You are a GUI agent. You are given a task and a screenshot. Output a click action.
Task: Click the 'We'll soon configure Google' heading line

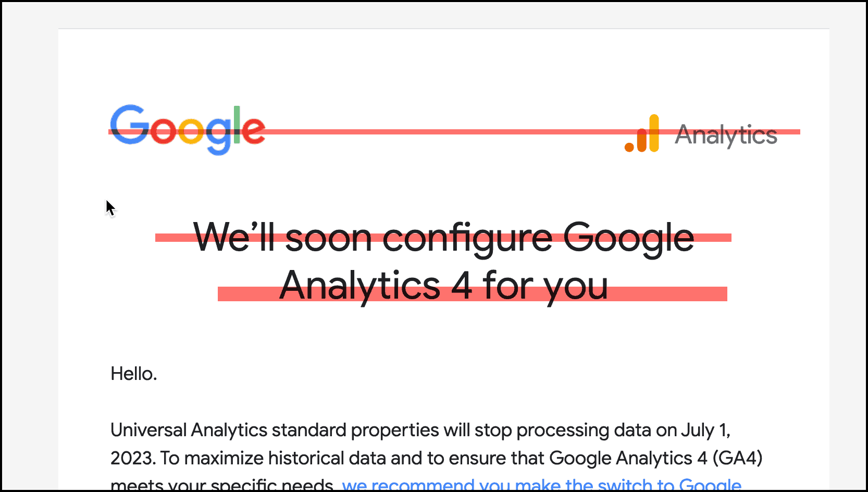443,238
